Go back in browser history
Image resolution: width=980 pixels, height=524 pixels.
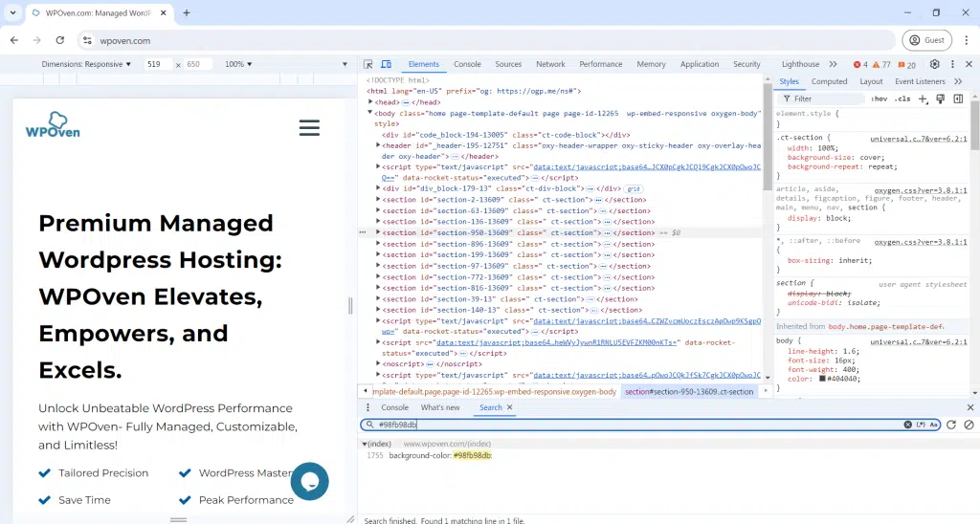(14, 40)
